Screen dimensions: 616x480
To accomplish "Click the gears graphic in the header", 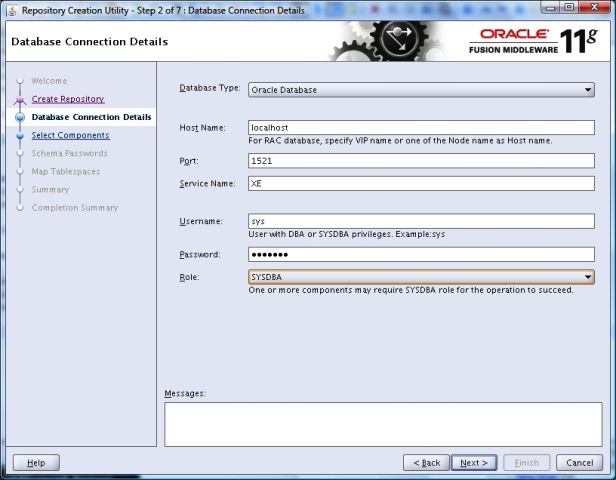I will pyautogui.click(x=385, y=41).
